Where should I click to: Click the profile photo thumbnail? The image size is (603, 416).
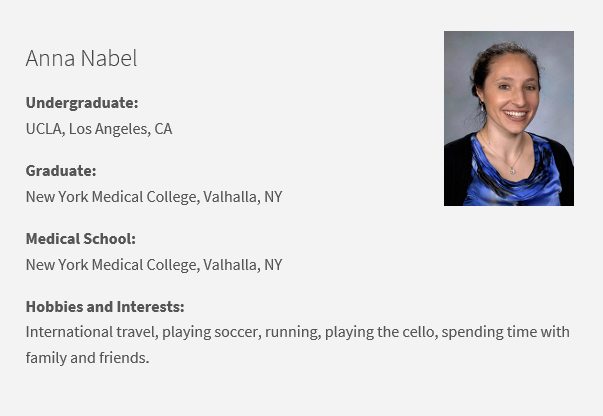(508, 118)
